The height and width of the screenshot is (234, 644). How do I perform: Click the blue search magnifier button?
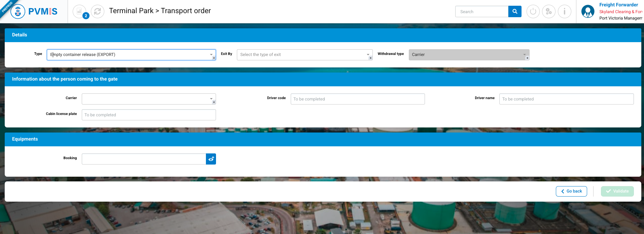[514, 11]
